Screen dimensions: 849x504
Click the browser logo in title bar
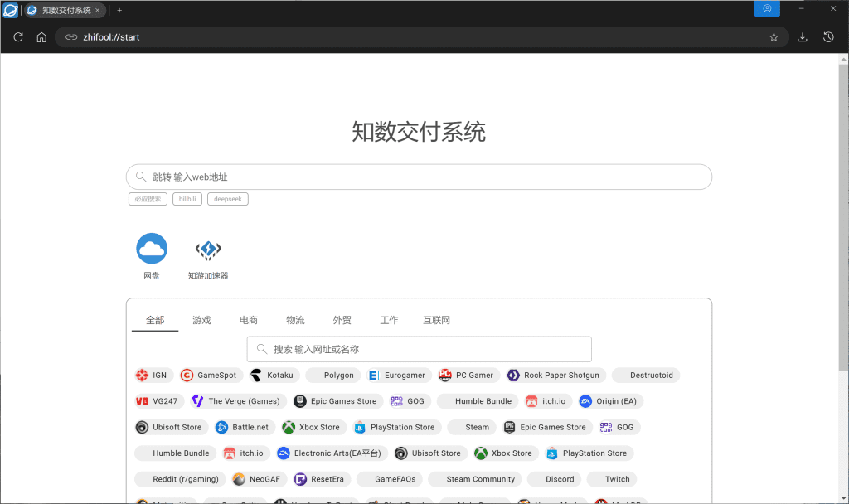[x=10, y=10]
